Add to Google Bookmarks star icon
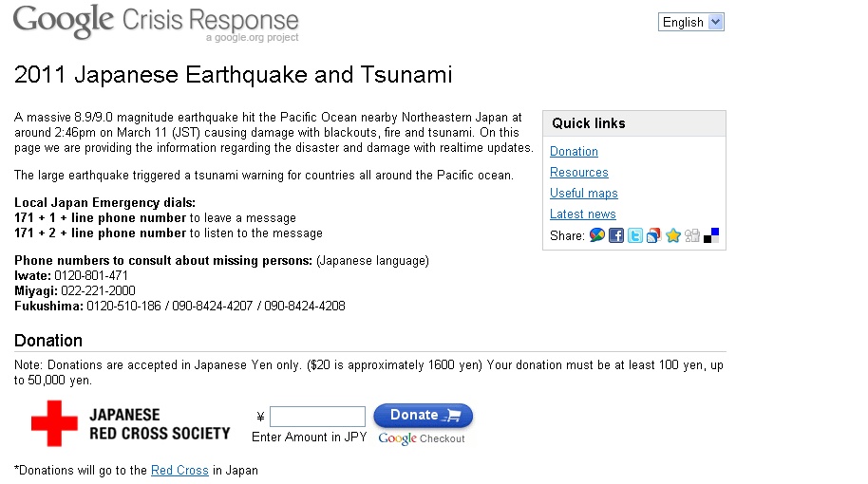This screenshot has height=484, width=868. coord(673,235)
